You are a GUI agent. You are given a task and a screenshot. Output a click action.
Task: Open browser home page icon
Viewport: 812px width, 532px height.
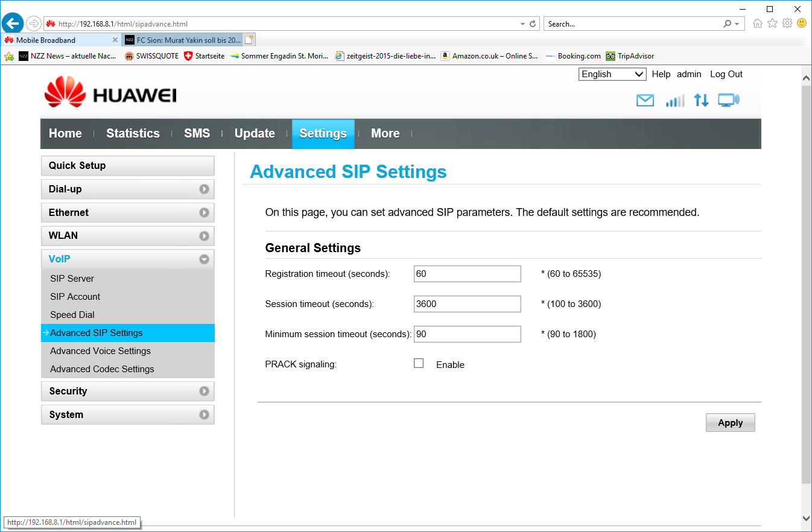pyautogui.click(x=758, y=24)
